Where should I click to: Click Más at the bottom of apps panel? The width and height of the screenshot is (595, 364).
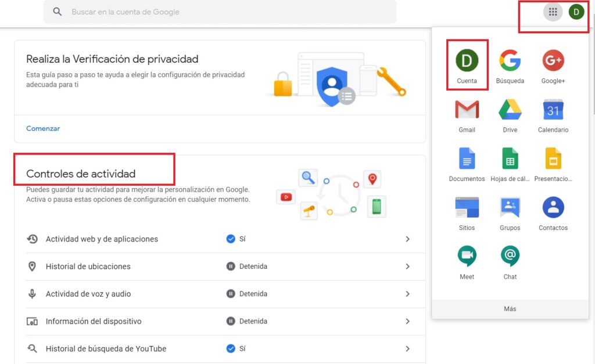510,308
